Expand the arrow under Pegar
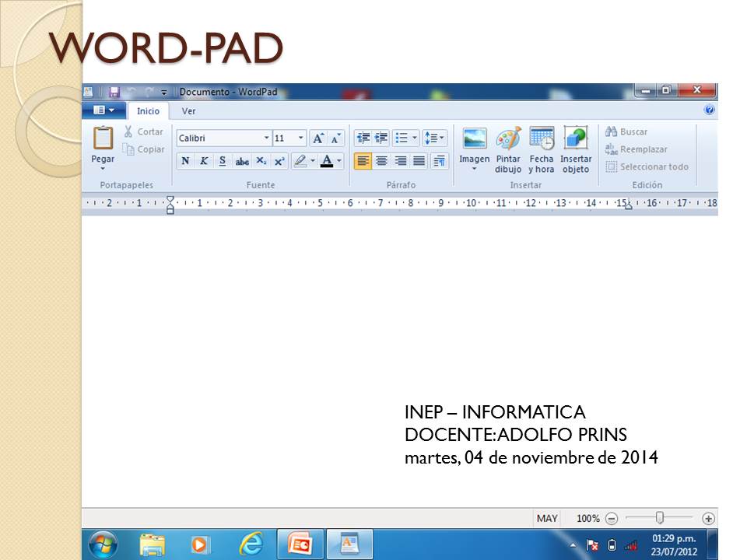747x560 pixels. pyautogui.click(x=103, y=169)
